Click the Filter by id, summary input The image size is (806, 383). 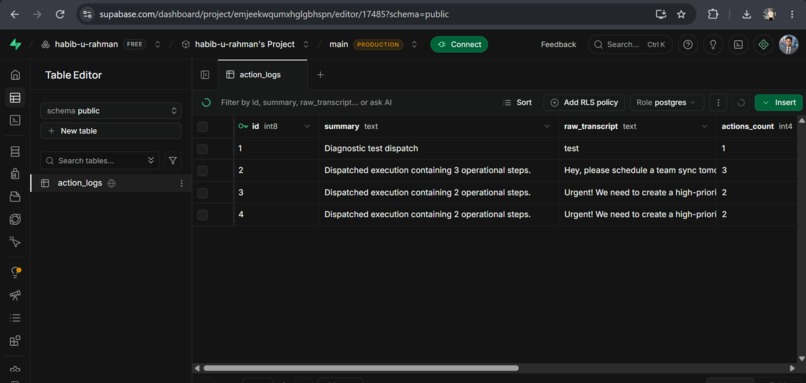pos(306,103)
